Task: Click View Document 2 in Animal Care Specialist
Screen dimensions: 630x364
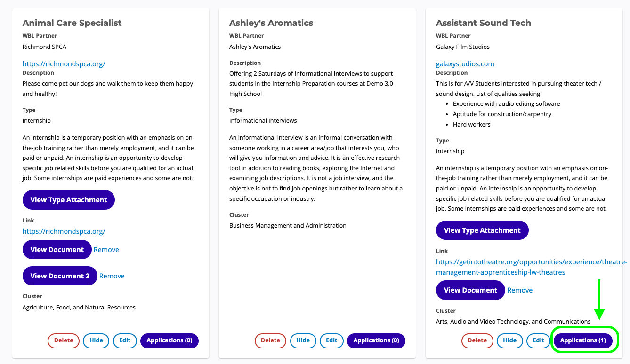Action: point(60,276)
